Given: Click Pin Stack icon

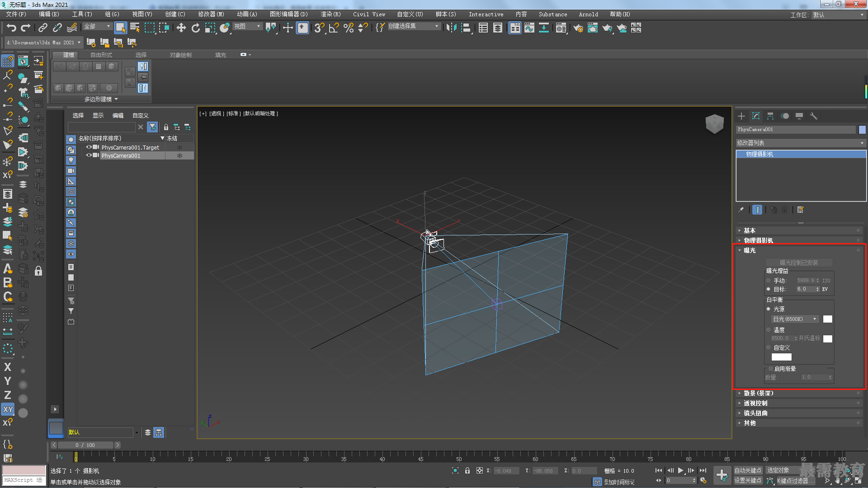Looking at the screenshot, I should (741, 210).
